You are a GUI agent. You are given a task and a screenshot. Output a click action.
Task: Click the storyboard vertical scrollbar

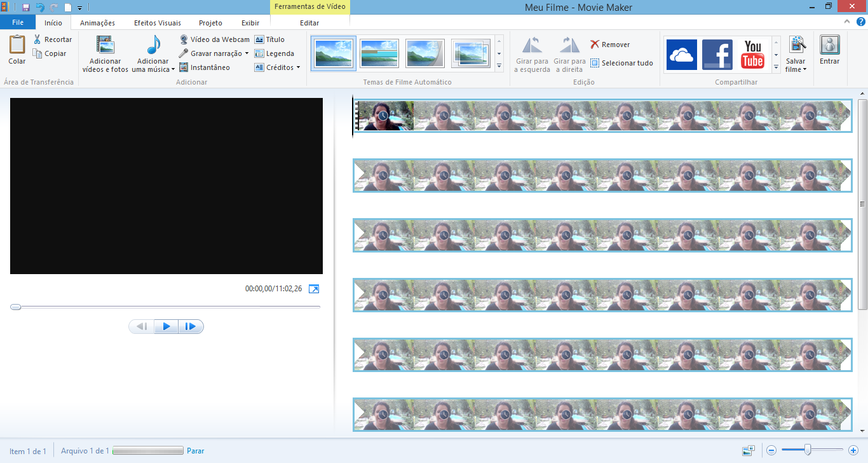click(x=862, y=204)
